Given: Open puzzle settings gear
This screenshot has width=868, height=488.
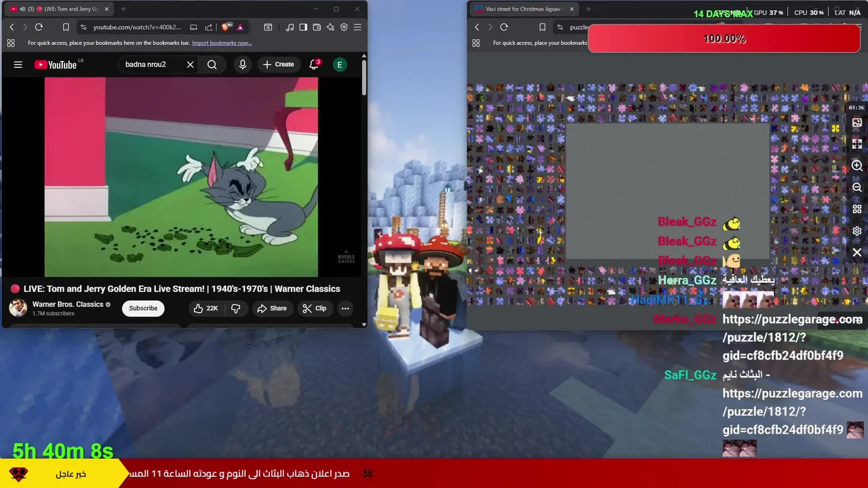Looking at the screenshot, I should click(857, 230).
